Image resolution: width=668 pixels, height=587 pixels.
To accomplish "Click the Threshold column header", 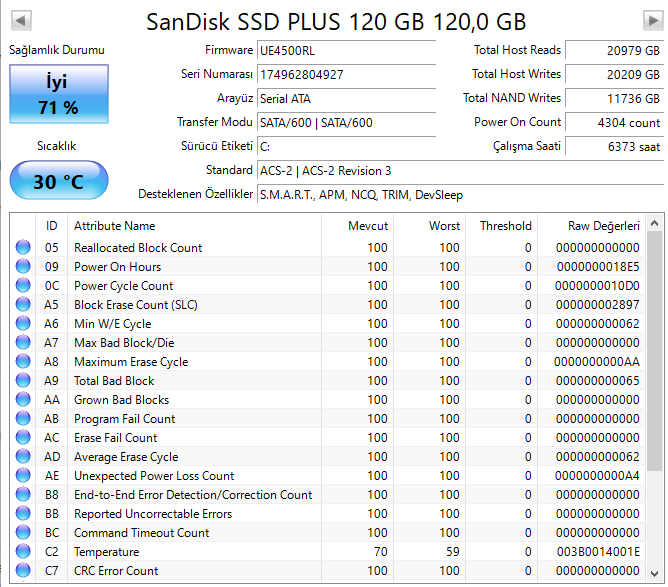I will 505,226.
